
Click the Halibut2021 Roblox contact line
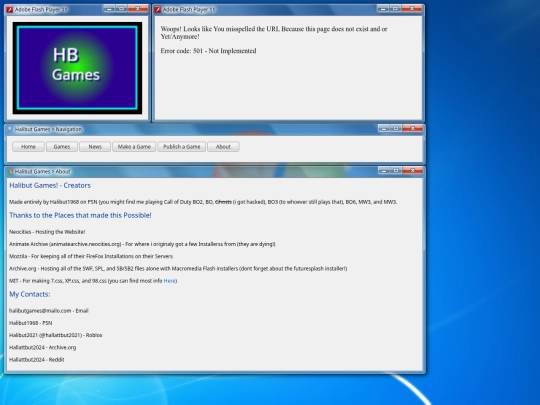click(x=55, y=335)
